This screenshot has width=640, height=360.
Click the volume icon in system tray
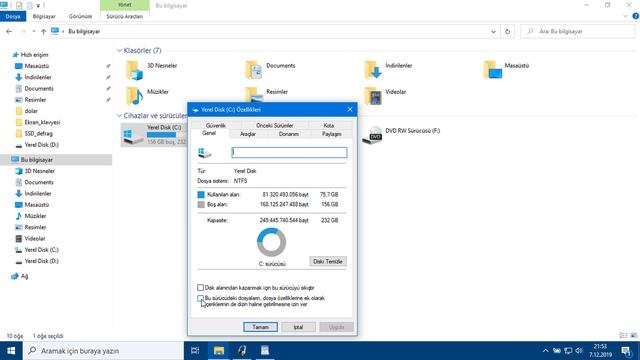point(578,351)
